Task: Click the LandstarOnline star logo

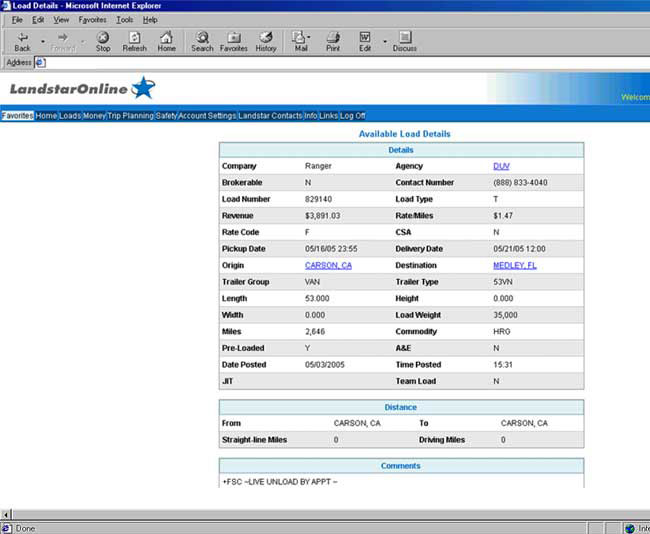Action: 143,87
